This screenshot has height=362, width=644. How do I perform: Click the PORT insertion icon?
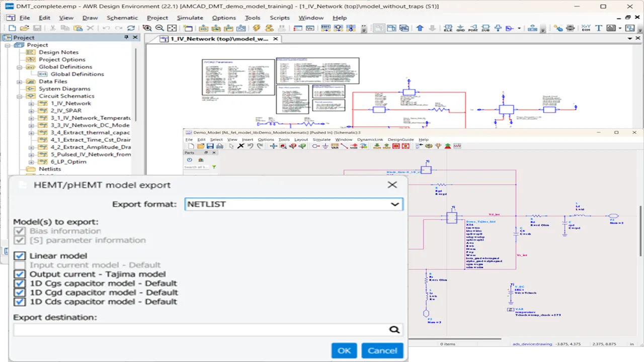[473, 29]
